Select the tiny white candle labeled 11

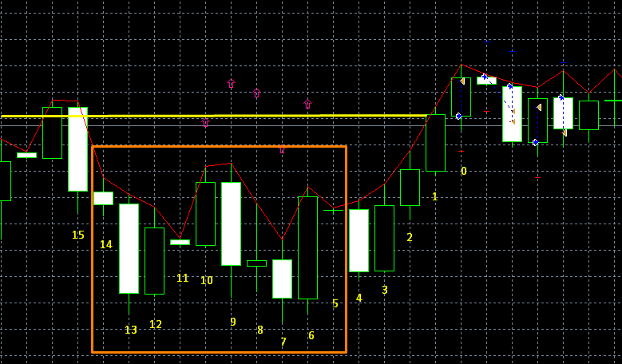point(180,242)
